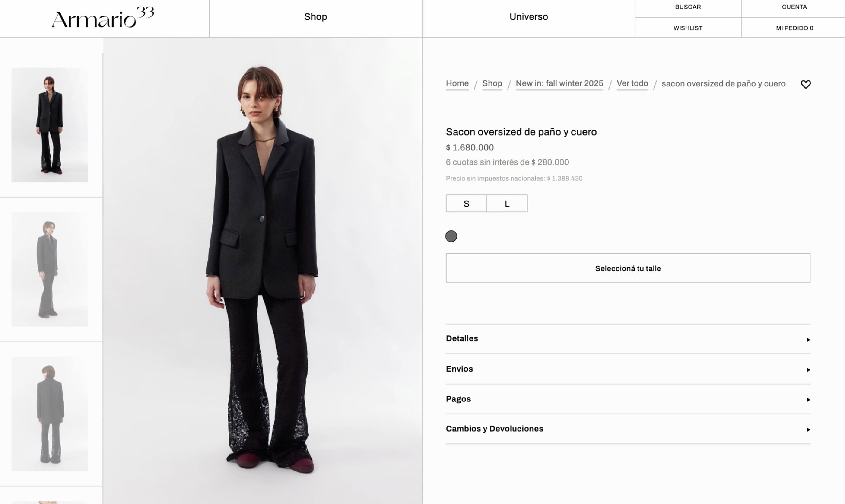The height and width of the screenshot is (504, 845).
Task: Go to CUENTA account page
Action: click(x=794, y=7)
